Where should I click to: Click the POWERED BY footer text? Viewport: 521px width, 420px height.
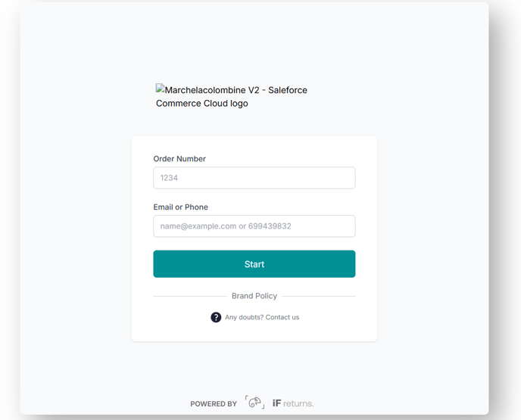[214, 404]
